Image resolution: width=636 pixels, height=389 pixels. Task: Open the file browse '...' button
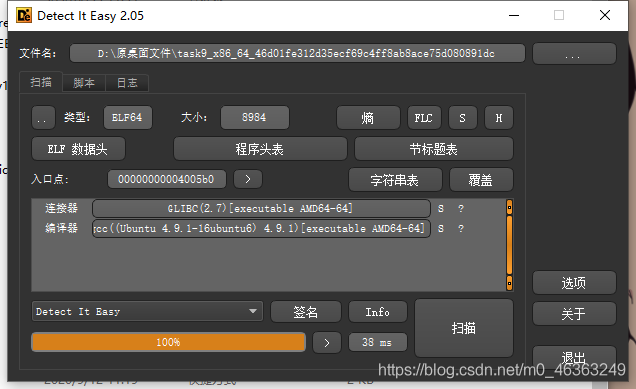[x=574, y=54]
